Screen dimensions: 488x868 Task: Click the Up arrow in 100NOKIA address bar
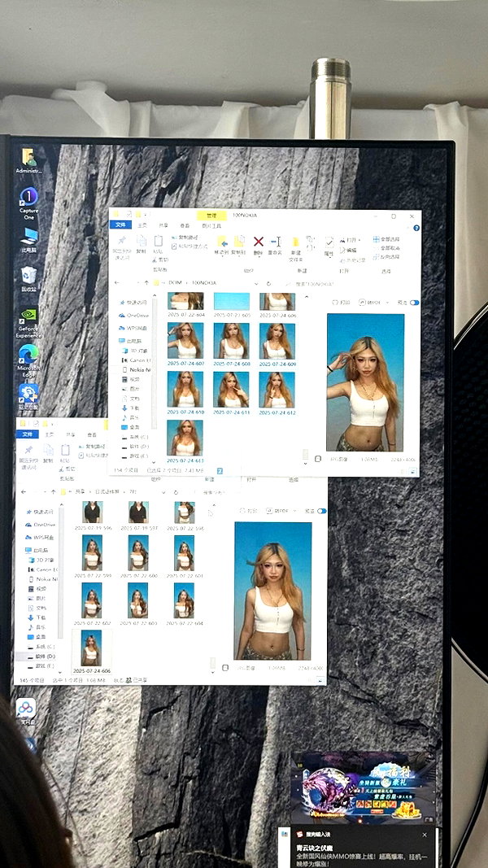click(146, 283)
